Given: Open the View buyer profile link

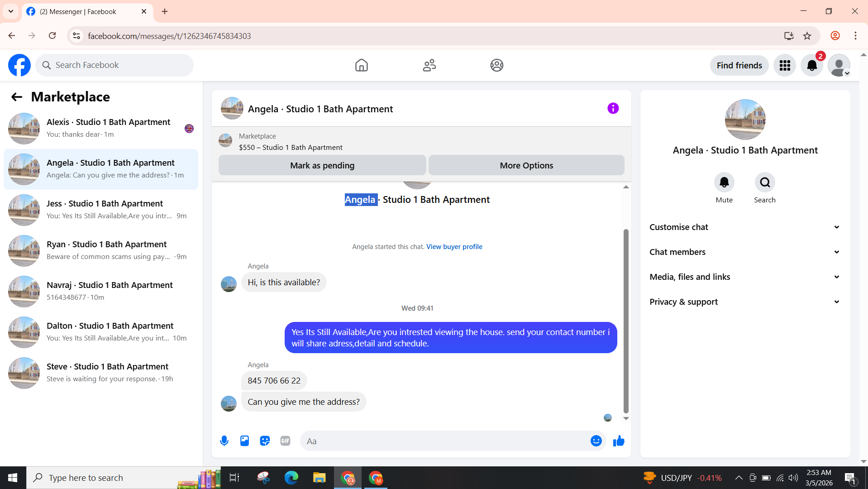Looking at the screenshot, I should click(454, 247).
